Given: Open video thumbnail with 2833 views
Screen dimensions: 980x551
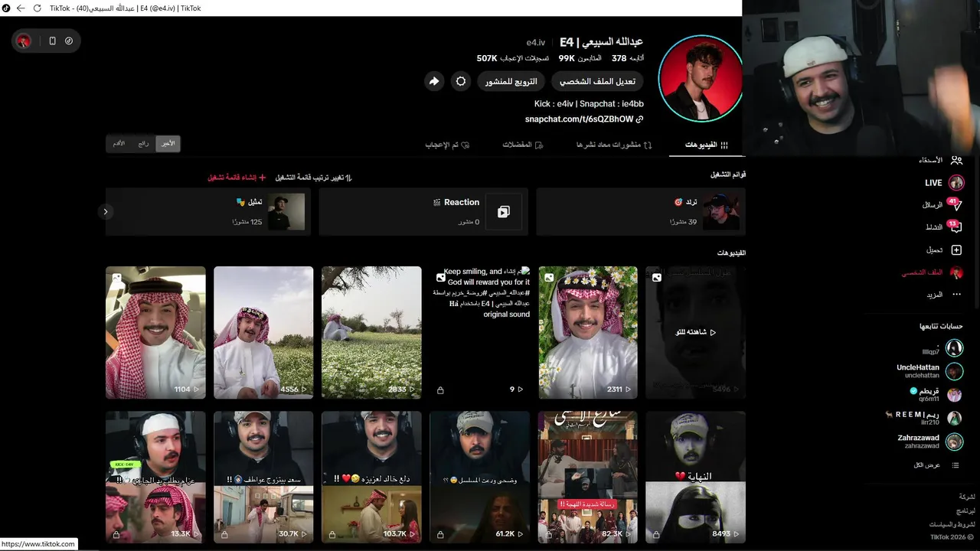Looking at the screenshot, I should pyautogui.click(x=371, y=332).
